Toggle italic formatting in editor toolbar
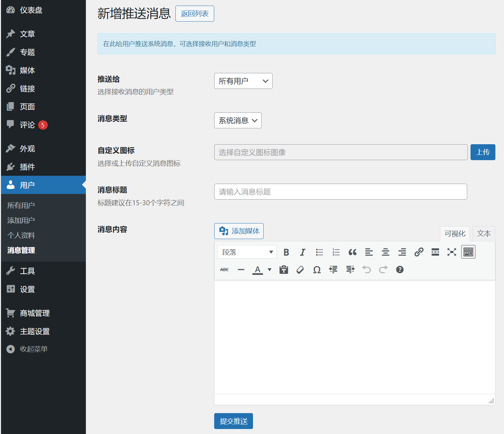Screen dimensions: 504x434 [x=303, y=252]
